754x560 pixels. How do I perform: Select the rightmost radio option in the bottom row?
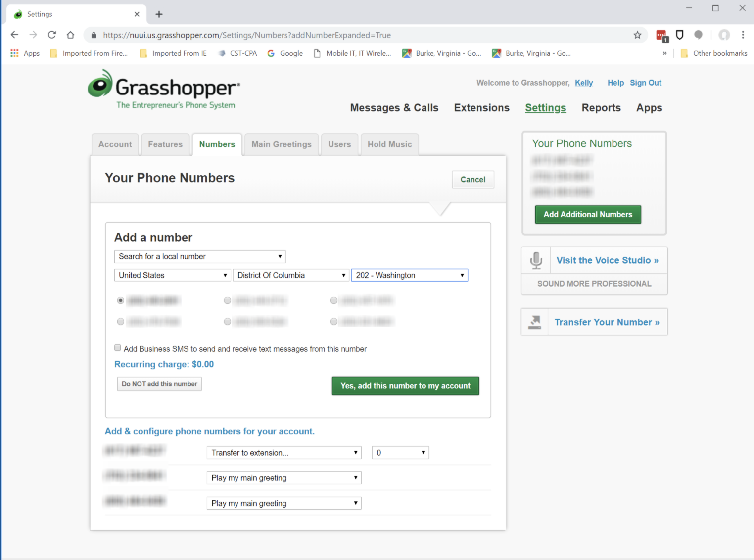pos(334,322)
